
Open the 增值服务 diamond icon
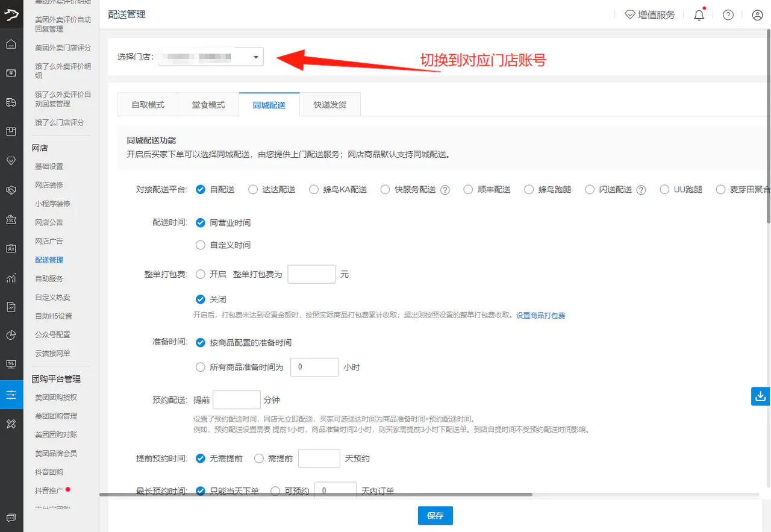[630, 15]
